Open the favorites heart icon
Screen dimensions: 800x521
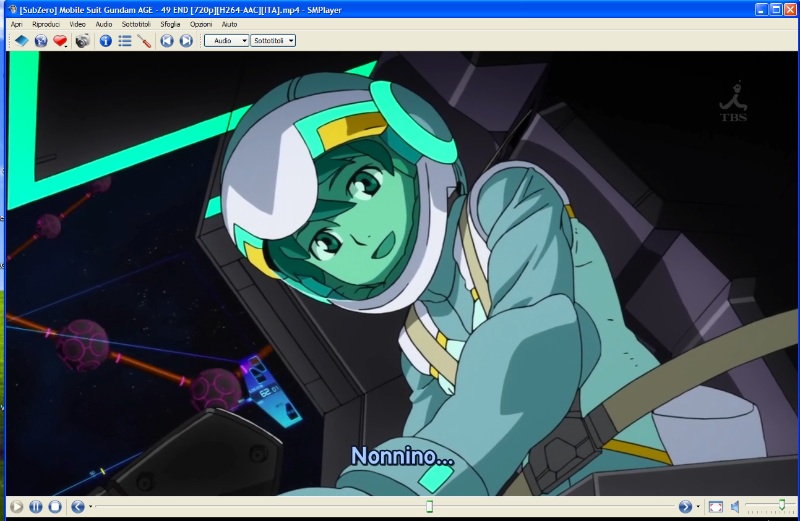pyautogui.click(x=60, y=41)
